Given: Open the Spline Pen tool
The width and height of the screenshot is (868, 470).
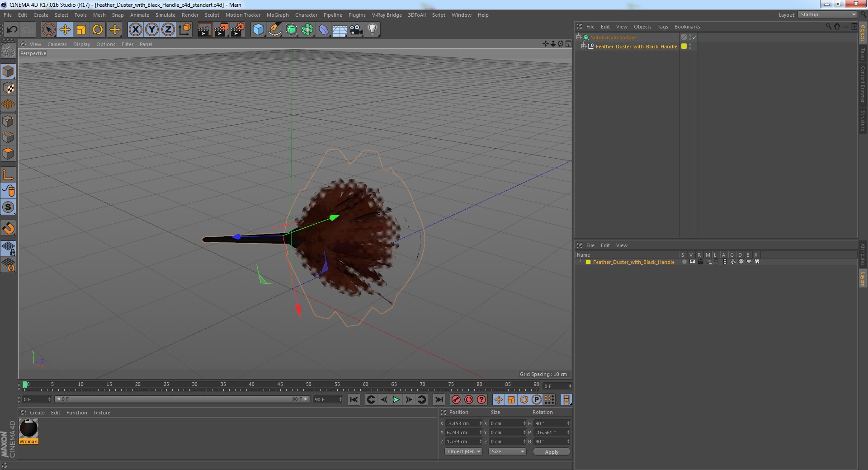Looking at the screenshot, I should click(274, 30).
